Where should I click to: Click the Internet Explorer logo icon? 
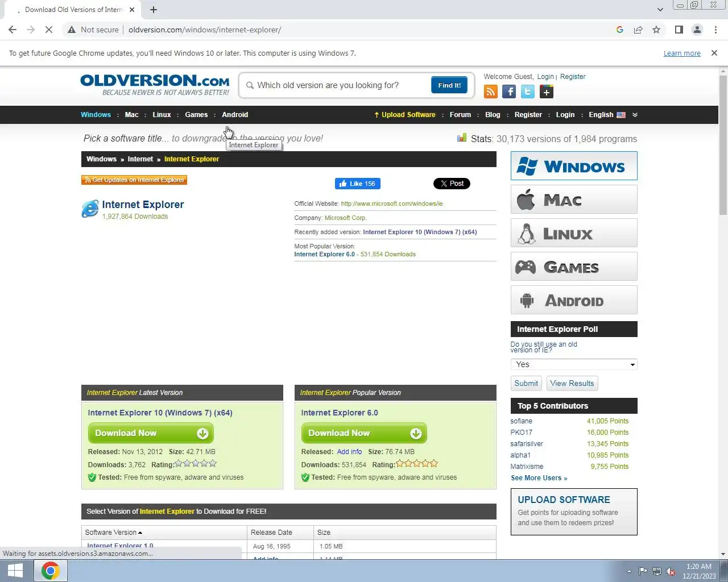tap(90, 209)
